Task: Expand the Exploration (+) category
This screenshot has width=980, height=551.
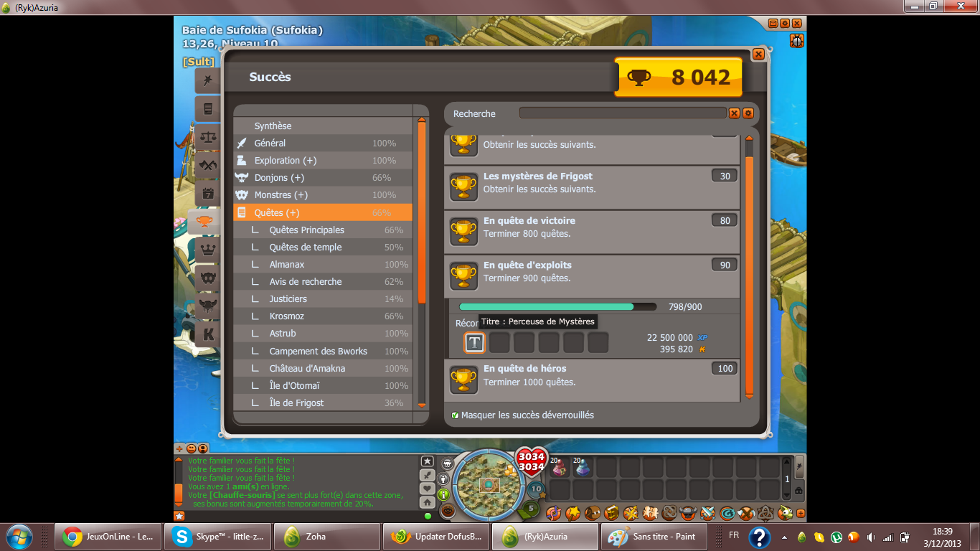Action: tap(323, 160)
